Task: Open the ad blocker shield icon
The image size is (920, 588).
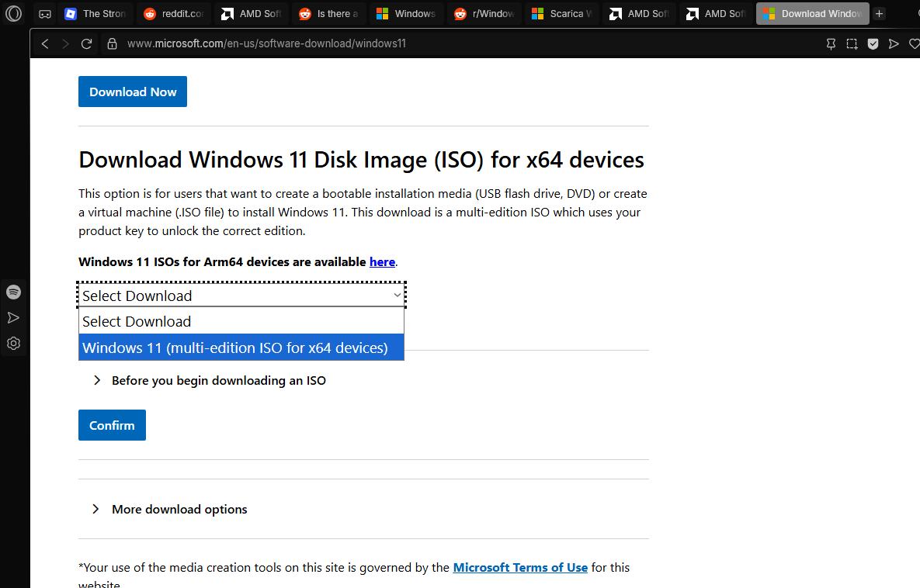Action: 873,44
